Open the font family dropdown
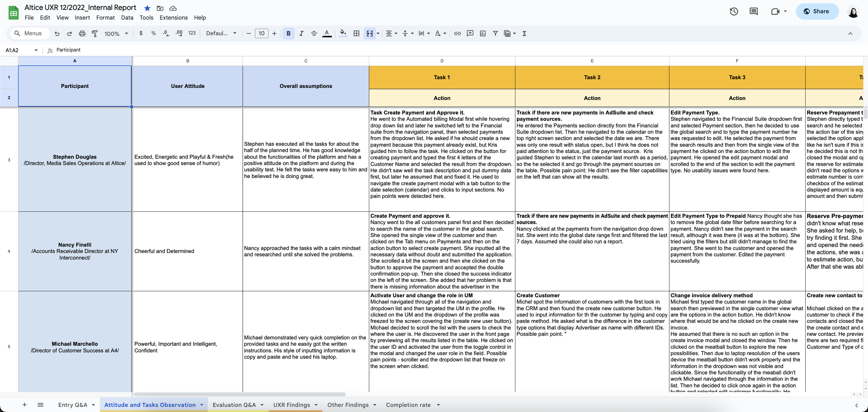The width and height of the screenshot is (868, 412). 221,33
